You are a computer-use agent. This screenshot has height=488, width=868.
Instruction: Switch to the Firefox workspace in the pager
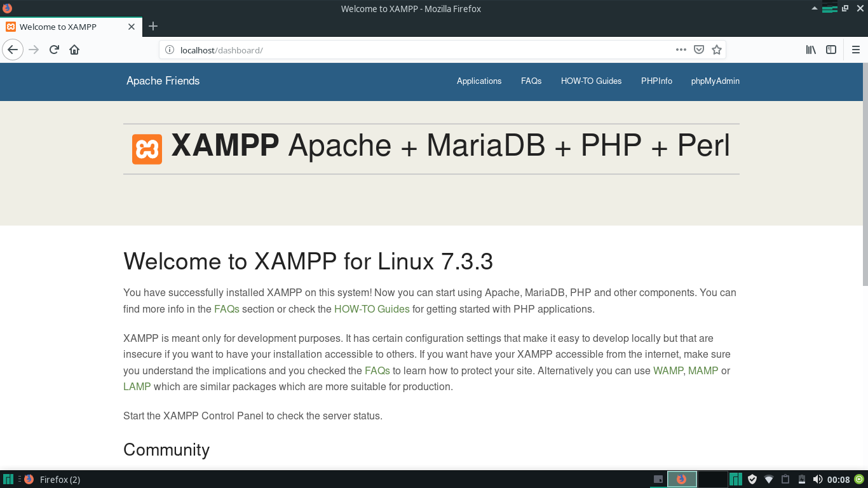click(x=682, y=479)
